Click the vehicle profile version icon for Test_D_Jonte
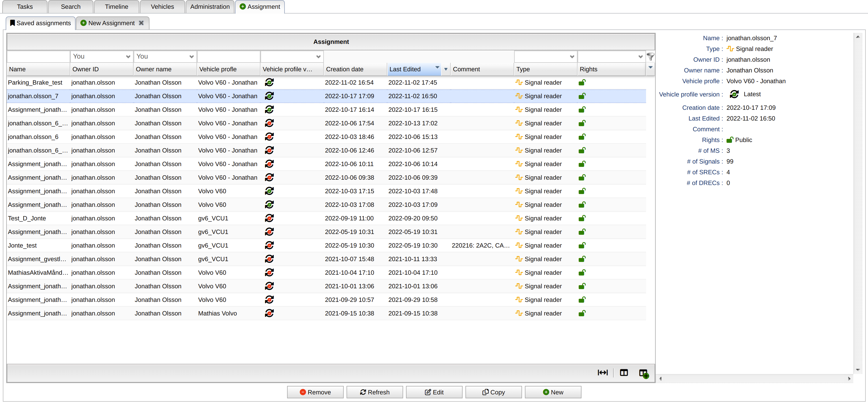Image resolution: width=868 pixels, height=404 pixels. [x=269, y=218]
